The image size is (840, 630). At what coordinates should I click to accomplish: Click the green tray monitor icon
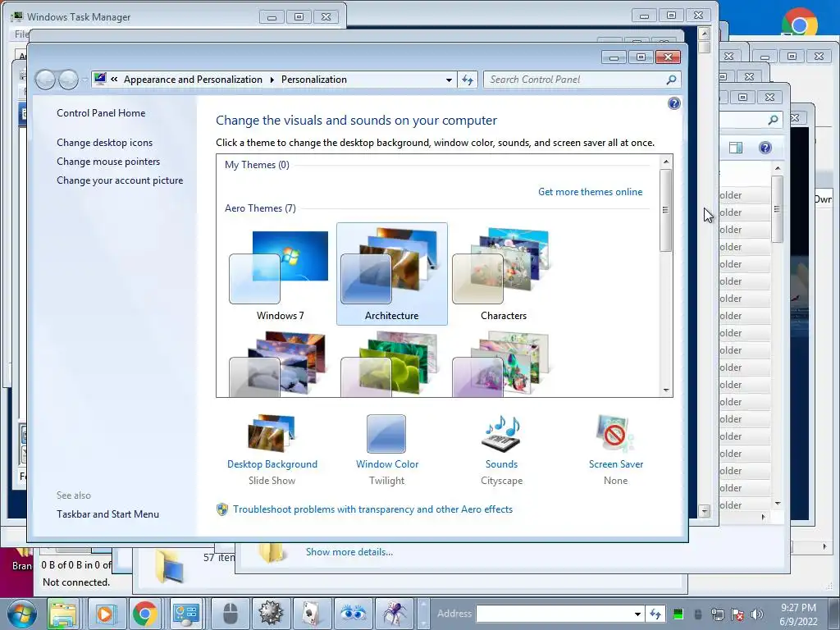click(x=678, y=614)
